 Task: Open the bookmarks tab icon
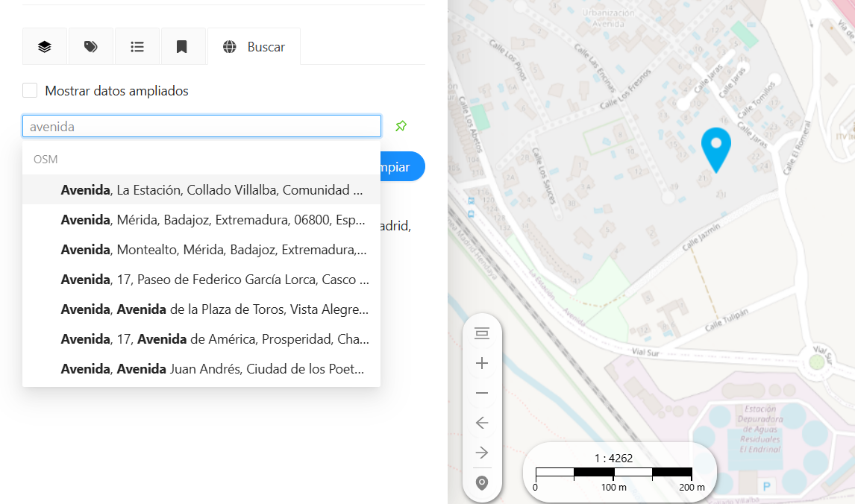pyautogui.click(x=182, y=47)
